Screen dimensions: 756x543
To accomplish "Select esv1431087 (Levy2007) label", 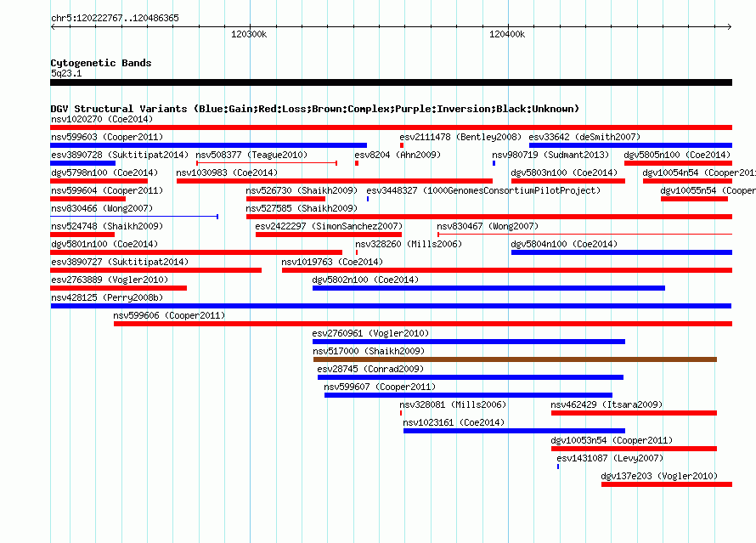I will click(x=610, y=458).
